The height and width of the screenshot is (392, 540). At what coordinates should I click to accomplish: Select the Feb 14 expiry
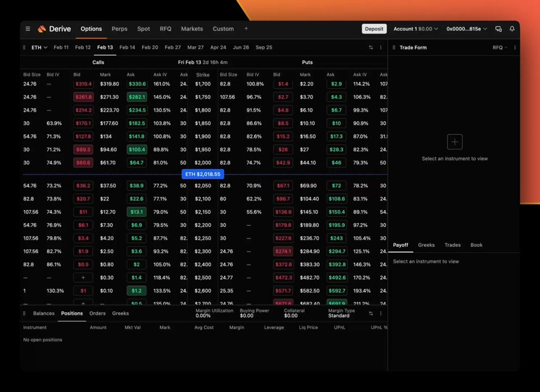(x=127, y=47)
